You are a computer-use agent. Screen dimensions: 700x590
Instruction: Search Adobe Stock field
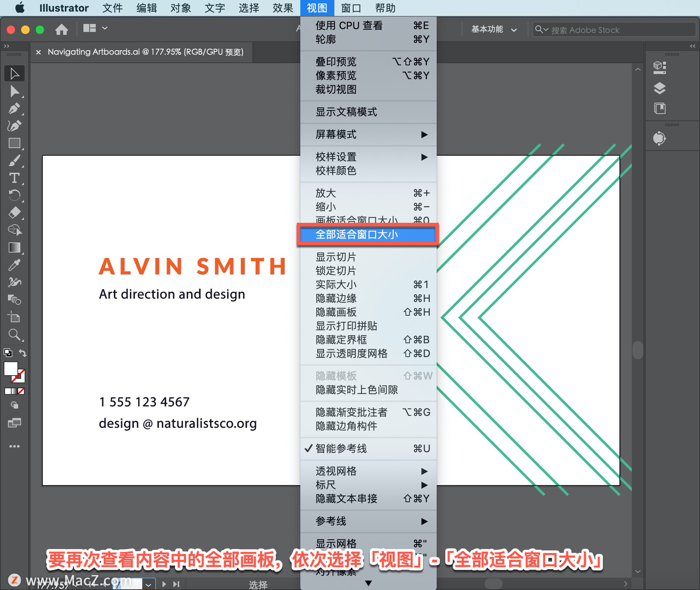tap(614, 30)
